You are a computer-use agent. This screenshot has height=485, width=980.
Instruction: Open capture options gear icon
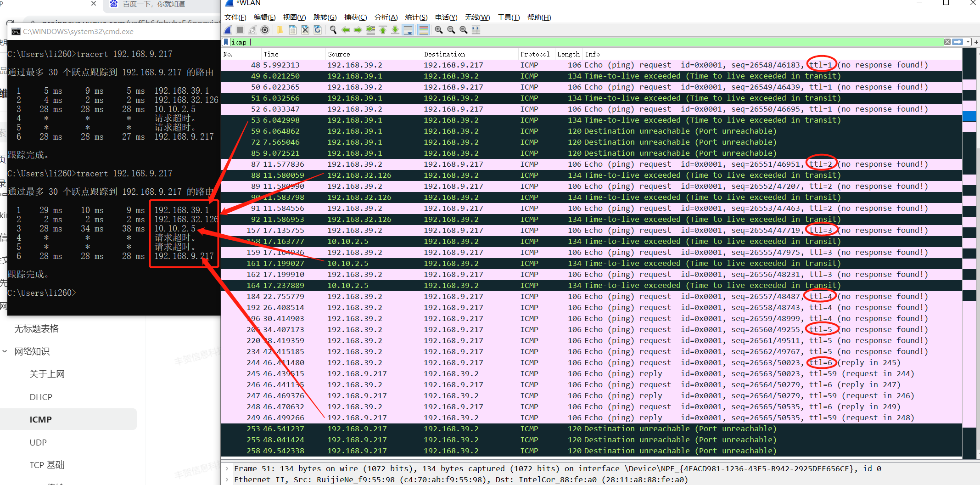[265, 30]
